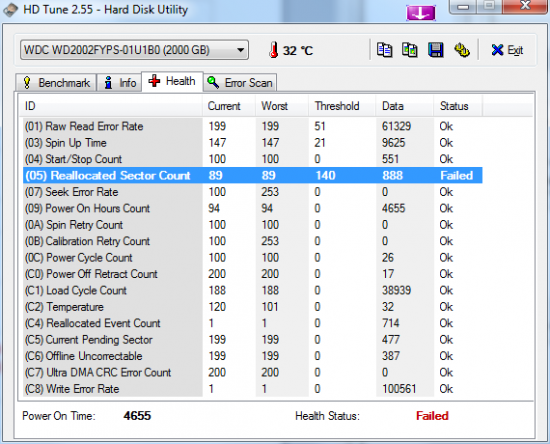Select the Reallocated Event Count row
550x444 pixels.
(x=253, y=323)
